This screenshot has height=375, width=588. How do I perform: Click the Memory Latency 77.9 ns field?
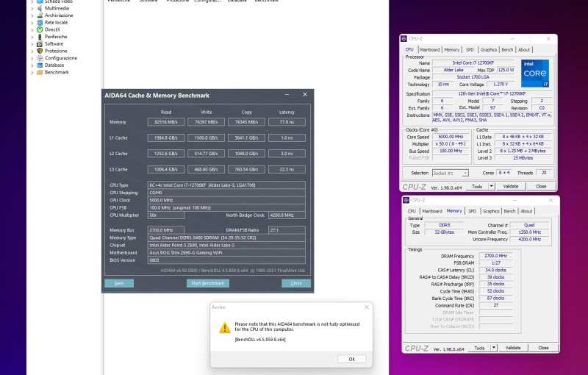[287, 122]
